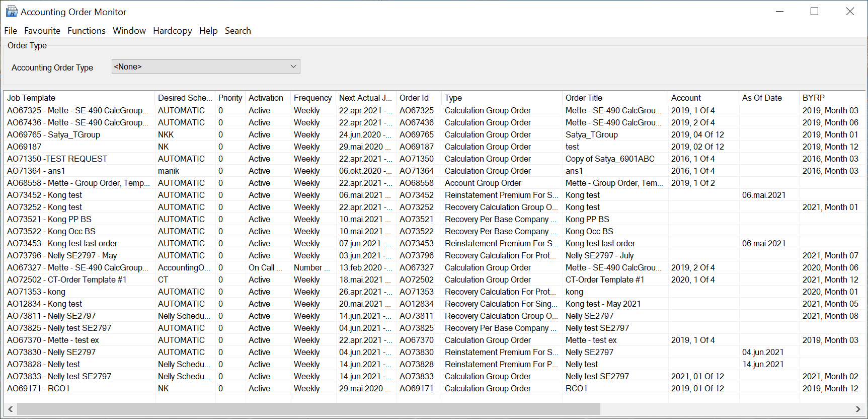
Task: Sort by the Job Template column header
Action: (x=79, y=98)
